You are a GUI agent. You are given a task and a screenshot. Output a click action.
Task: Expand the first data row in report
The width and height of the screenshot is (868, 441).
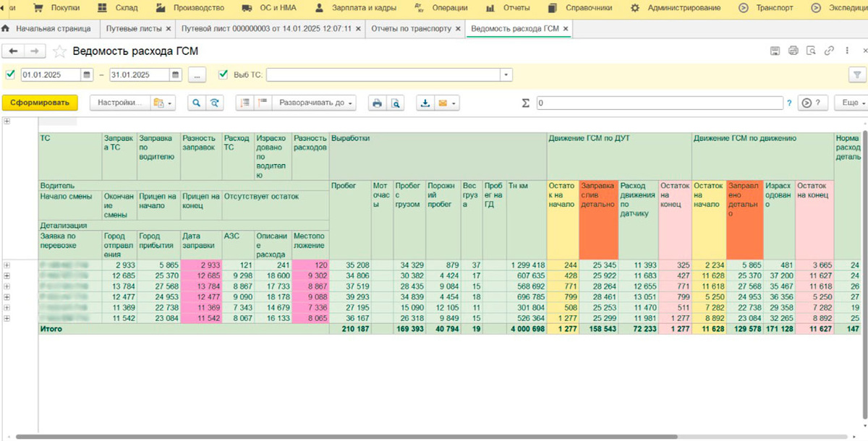click(x=7, y=265)
